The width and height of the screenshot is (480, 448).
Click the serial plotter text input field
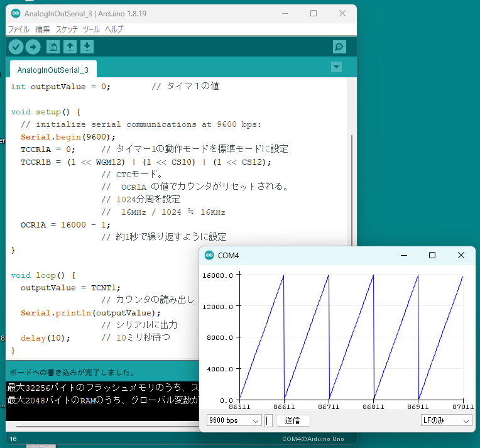[x=269, y=420]
